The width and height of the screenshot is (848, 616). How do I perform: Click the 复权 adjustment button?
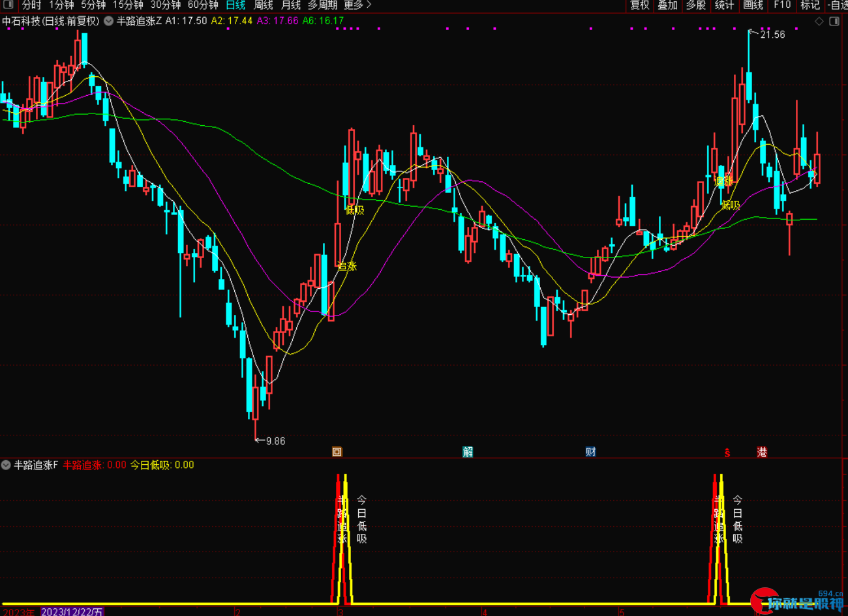(x=639, y=5)
